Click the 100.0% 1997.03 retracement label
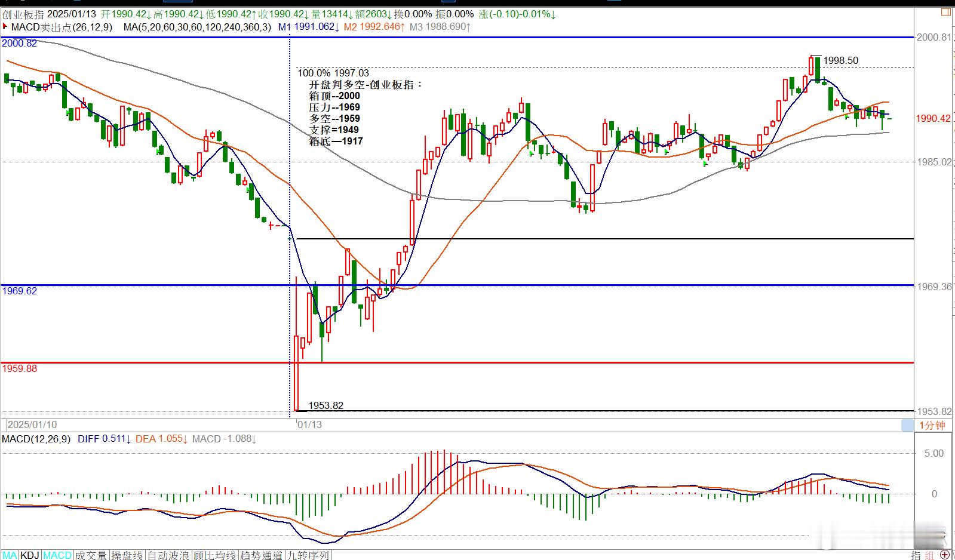Viewport: 955px width, 560px height. pyautogui.click(x=333, y=73)
